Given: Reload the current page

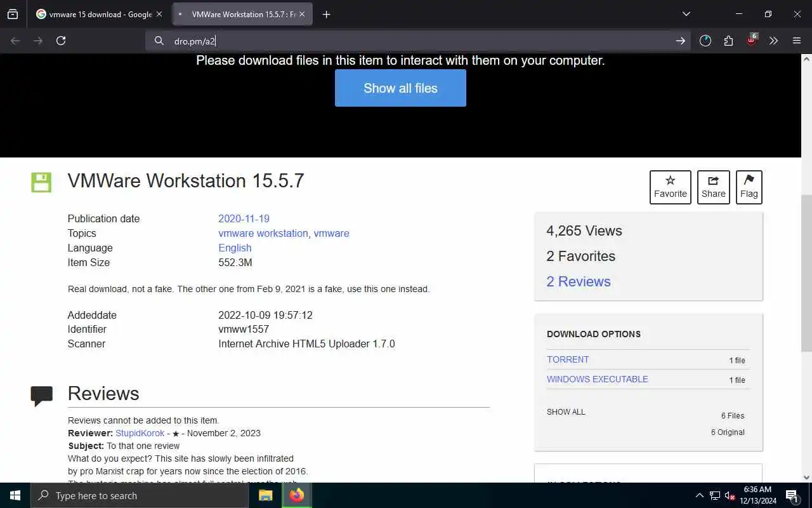Looking at the screenshot, I should [61, 41].
